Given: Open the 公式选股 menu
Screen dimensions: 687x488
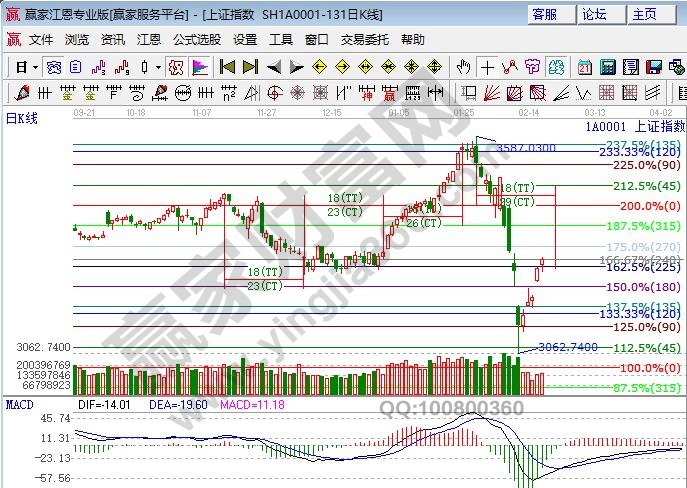Looking at the screenshot, I should pyautogui.click(x=197, y=40).
